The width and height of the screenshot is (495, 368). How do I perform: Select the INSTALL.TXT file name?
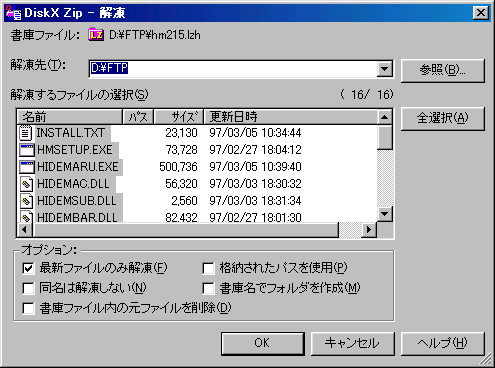coord(70,133)
